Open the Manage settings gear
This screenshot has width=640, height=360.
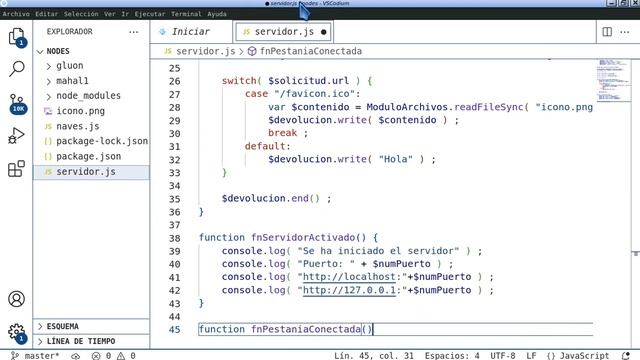[x=17, y=332]
